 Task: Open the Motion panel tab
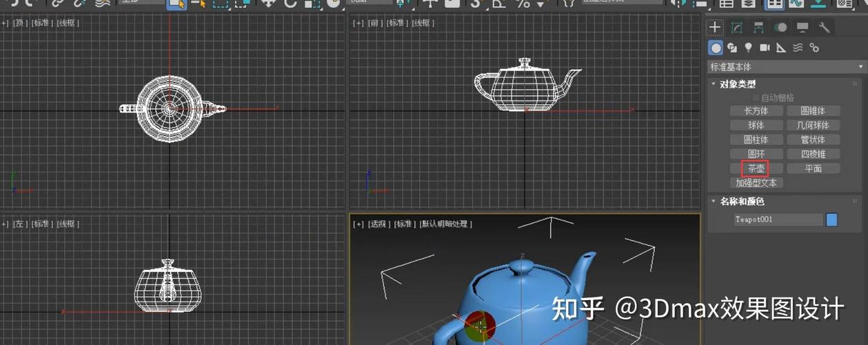coord(780,28)
